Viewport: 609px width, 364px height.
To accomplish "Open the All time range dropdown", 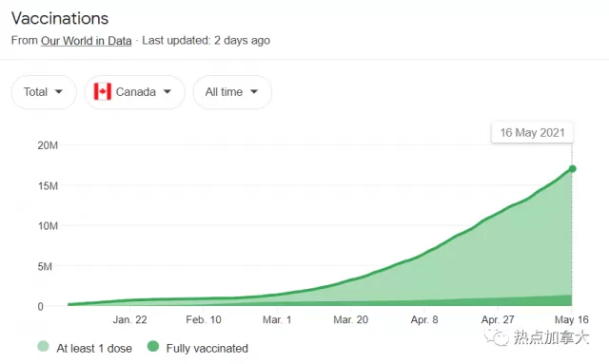I will coord(232,92).
